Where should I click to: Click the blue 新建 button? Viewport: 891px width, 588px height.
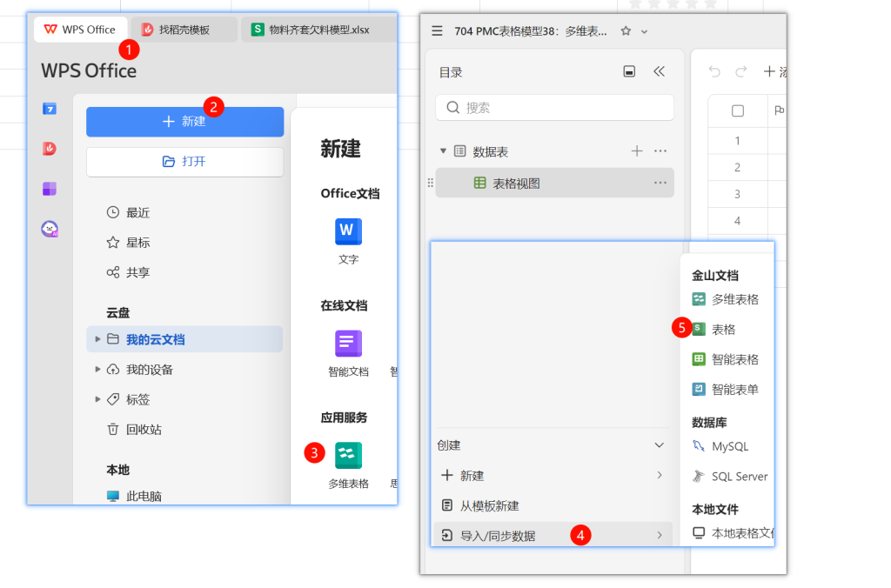pos(184,122)
